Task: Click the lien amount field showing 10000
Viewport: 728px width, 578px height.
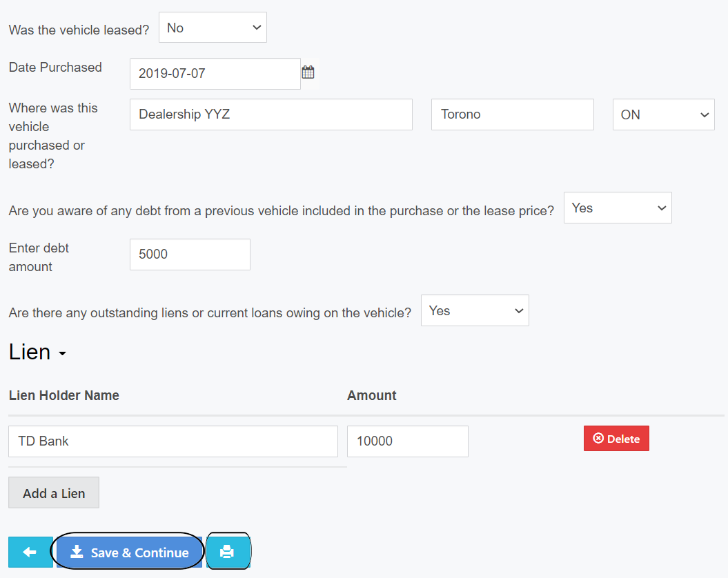Action: [x=407, y=441]
